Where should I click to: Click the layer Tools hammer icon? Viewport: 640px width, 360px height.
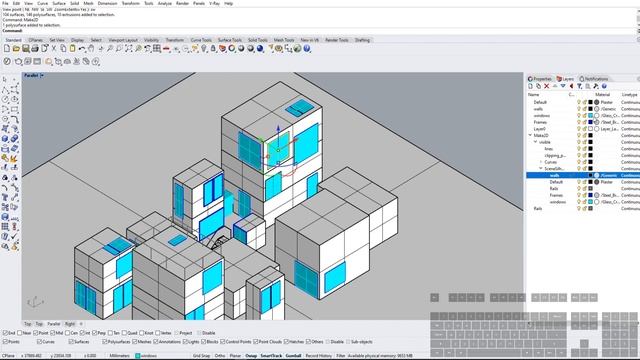pyautogui.click(x=596, y=86)
